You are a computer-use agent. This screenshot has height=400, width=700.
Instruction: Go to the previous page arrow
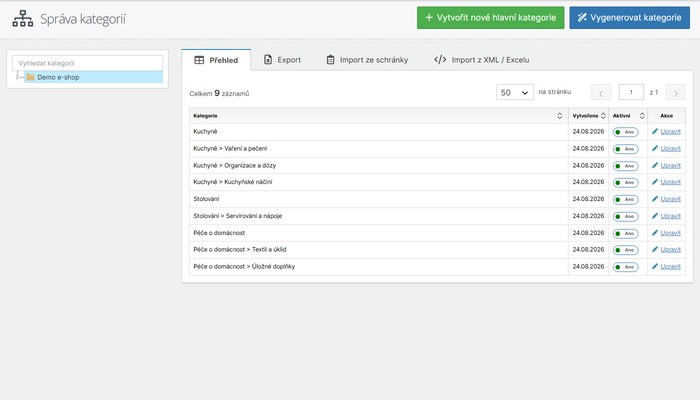tap(601, 92)
